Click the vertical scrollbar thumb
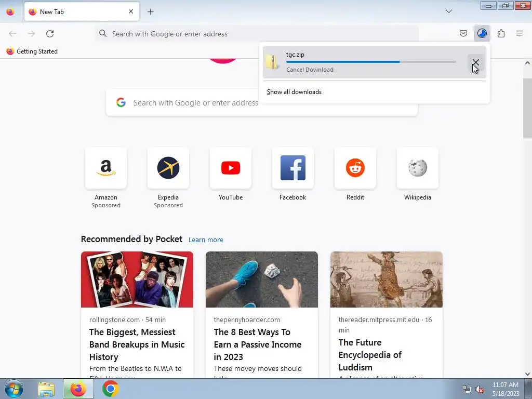This screenshot has height=399, width=532. tap(527, 108)
